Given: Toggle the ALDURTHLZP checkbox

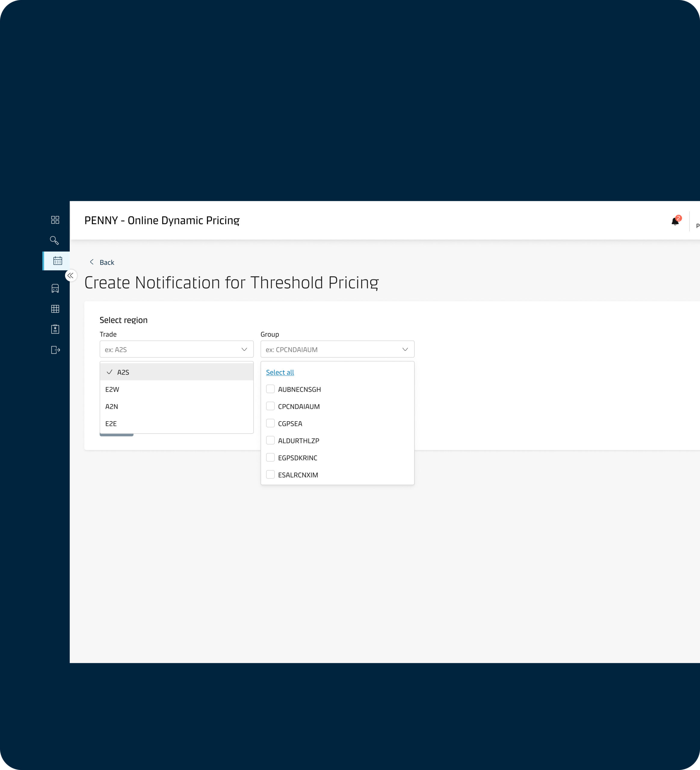Looking at the screenshot, I should tap(270, 440).
